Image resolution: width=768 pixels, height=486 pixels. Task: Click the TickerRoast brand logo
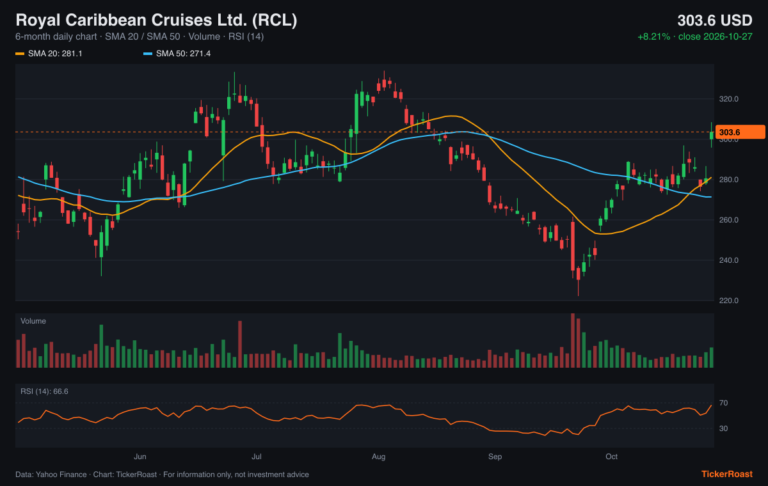(x=727, y=474)
